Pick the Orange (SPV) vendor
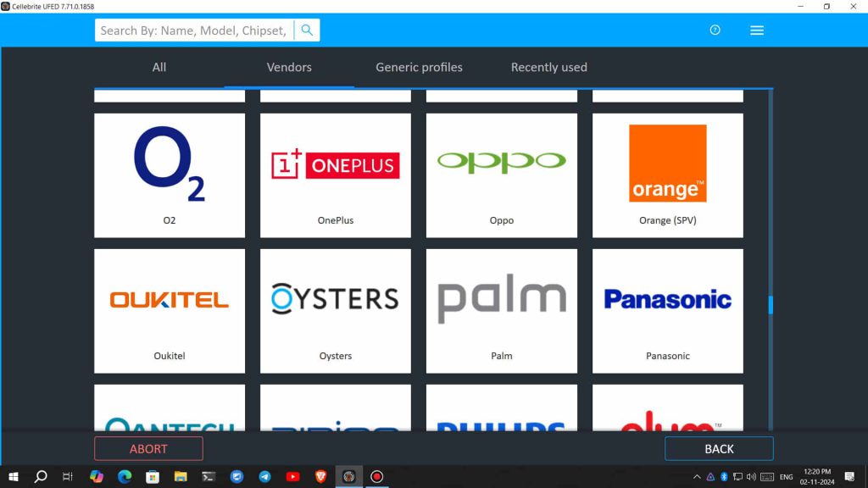868x488 pixels. (x=668, y=175)
